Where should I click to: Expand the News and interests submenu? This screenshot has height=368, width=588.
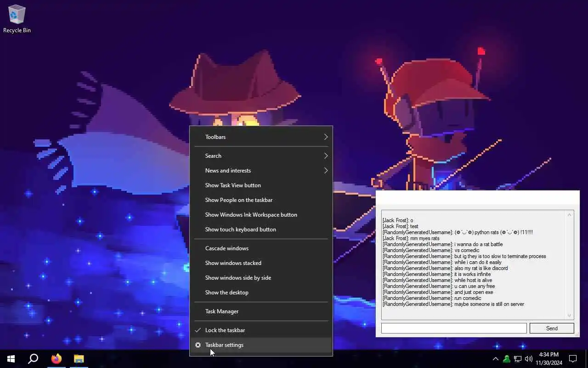(261, 171)
